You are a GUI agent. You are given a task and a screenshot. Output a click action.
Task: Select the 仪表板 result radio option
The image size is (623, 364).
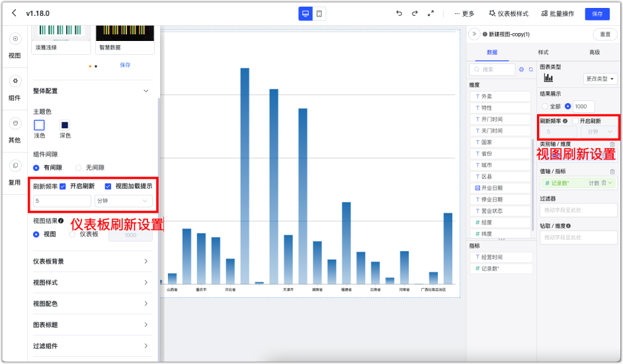point(72,235)
